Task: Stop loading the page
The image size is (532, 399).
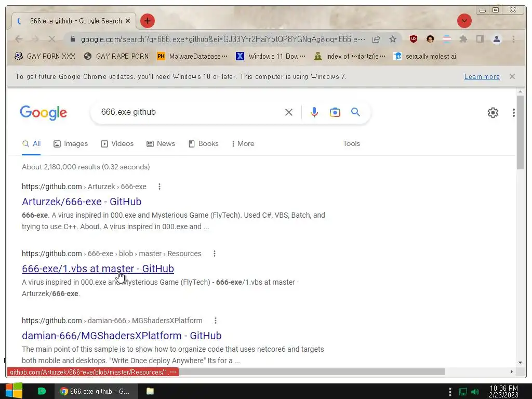Action: (51, 39)
